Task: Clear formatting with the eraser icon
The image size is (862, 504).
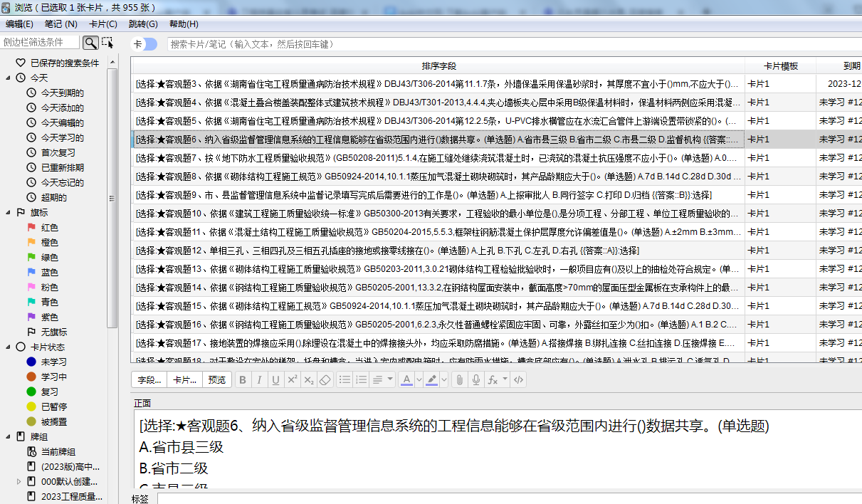Action: pos(325,380)
